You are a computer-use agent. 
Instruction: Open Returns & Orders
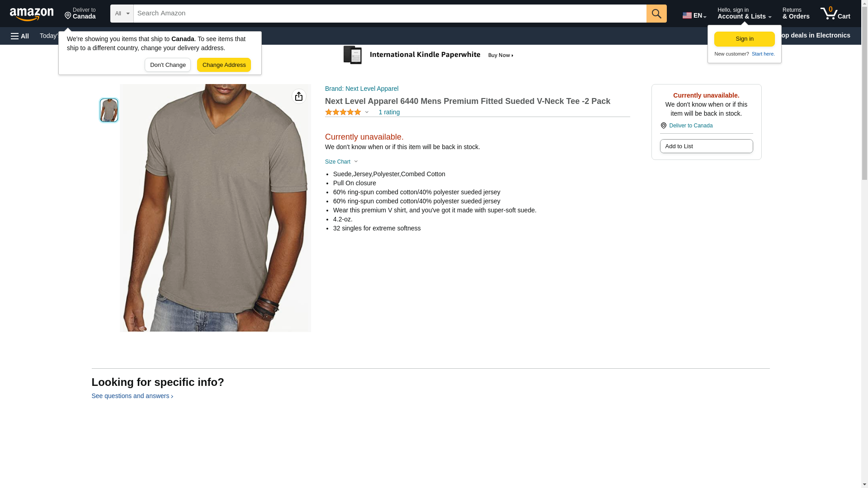[796, 14]
